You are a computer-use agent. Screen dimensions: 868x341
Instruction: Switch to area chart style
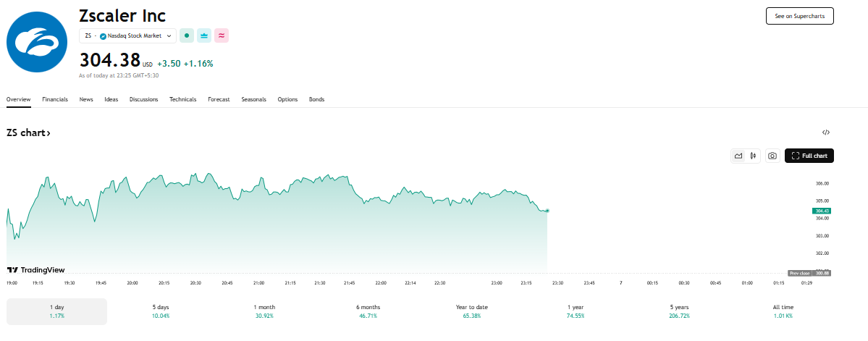[x=738, y=156]
